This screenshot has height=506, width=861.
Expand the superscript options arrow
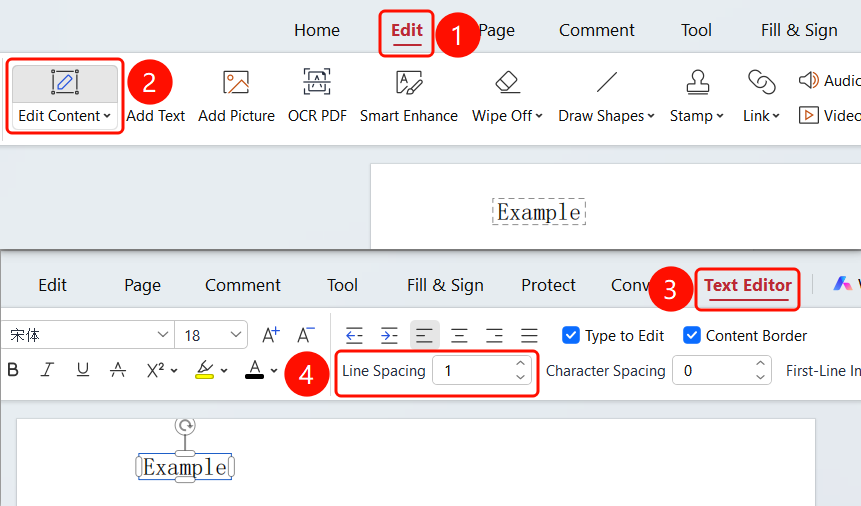174,371
